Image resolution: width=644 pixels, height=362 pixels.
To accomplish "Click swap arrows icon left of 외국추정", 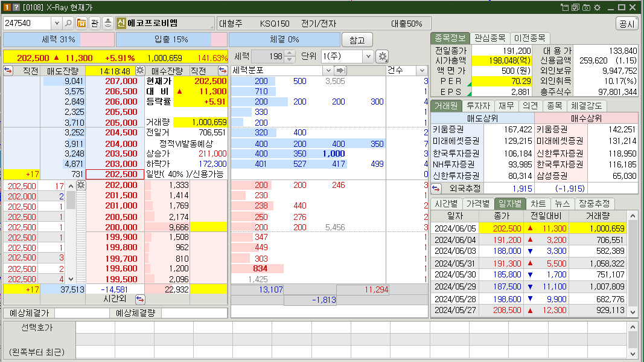I will pos(436,189).
